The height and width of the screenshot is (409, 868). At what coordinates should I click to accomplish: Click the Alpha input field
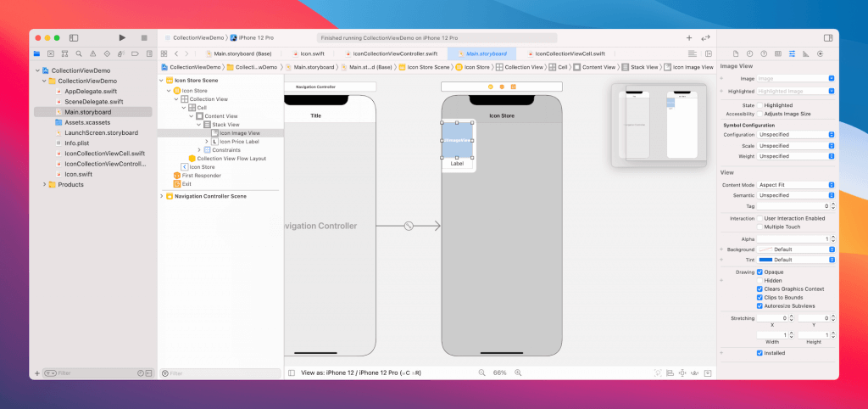tap(791, 239)
